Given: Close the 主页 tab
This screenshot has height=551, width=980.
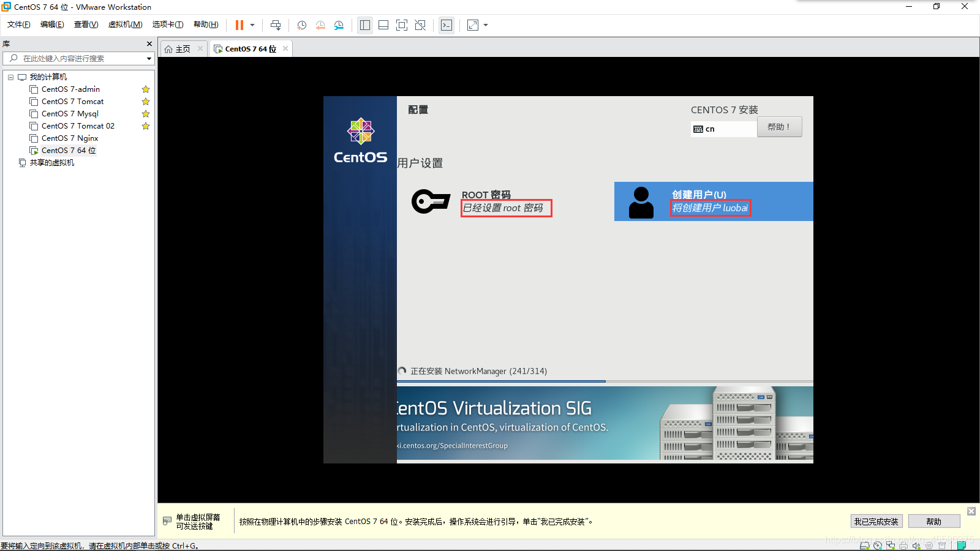Looking at the screenshot, I should [200, 48].
